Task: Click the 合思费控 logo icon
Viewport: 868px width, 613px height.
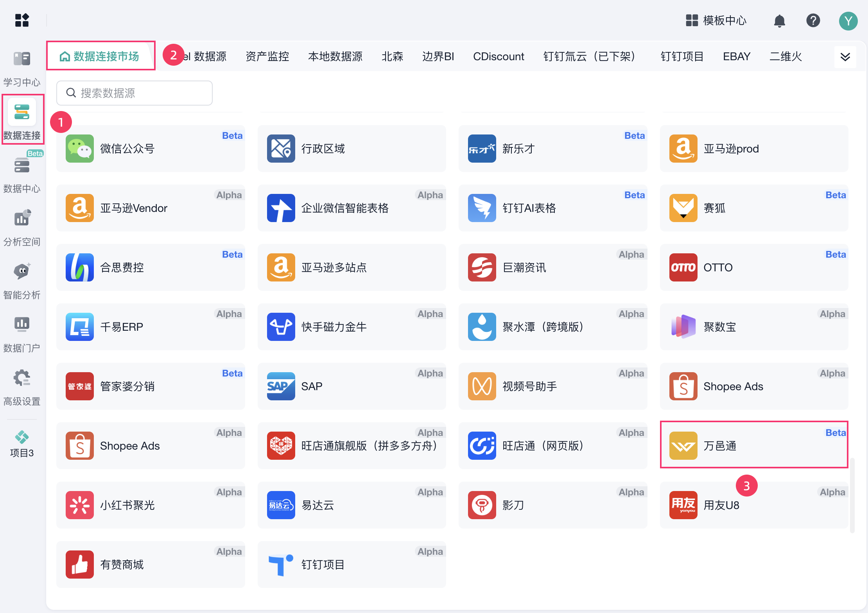Action: pyautogui.click(x=80, y=267)
